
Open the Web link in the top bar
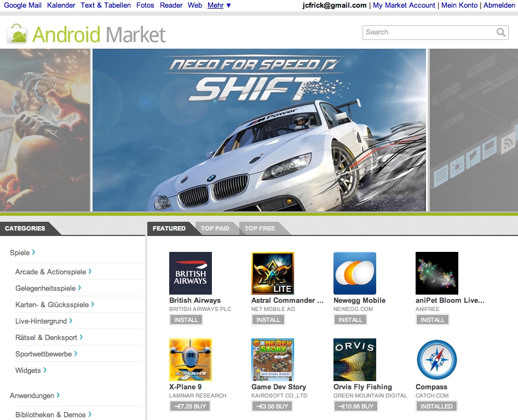tap(195, 5)
